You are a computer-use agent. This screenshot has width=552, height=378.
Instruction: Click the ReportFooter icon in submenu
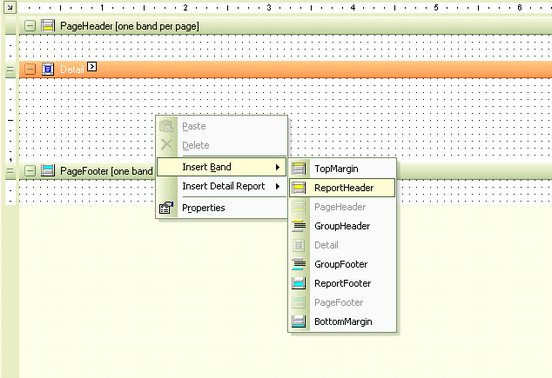point(299,283)
